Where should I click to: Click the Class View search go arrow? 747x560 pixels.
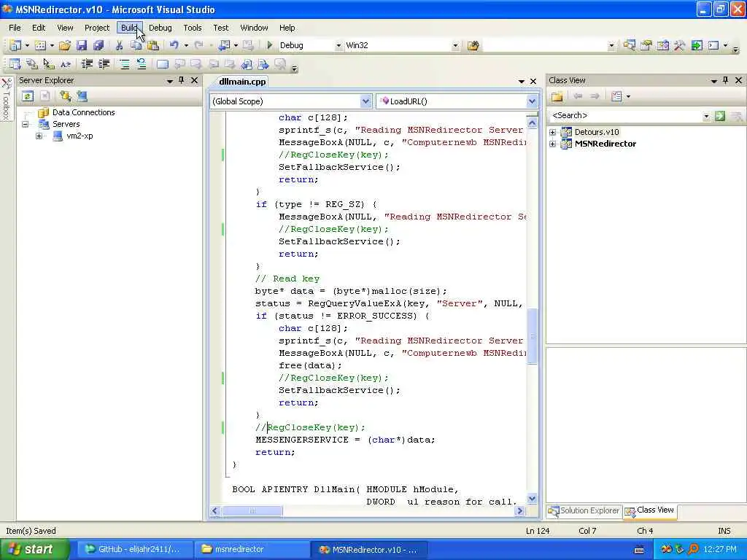pyautogui.click(x=720, y=116)
